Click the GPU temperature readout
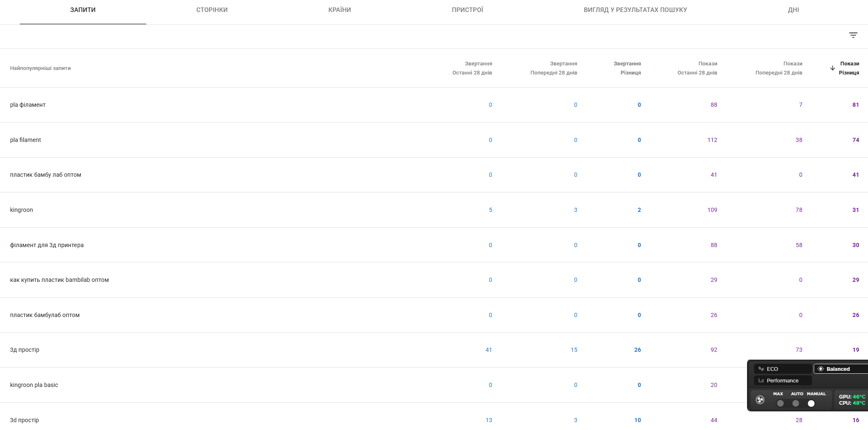This screenshot has width=868, height=430. click(852, 396)
